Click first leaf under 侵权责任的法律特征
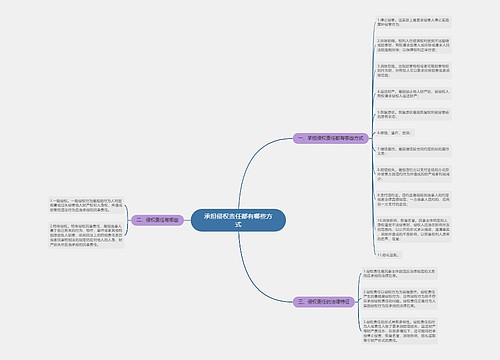 399,274
